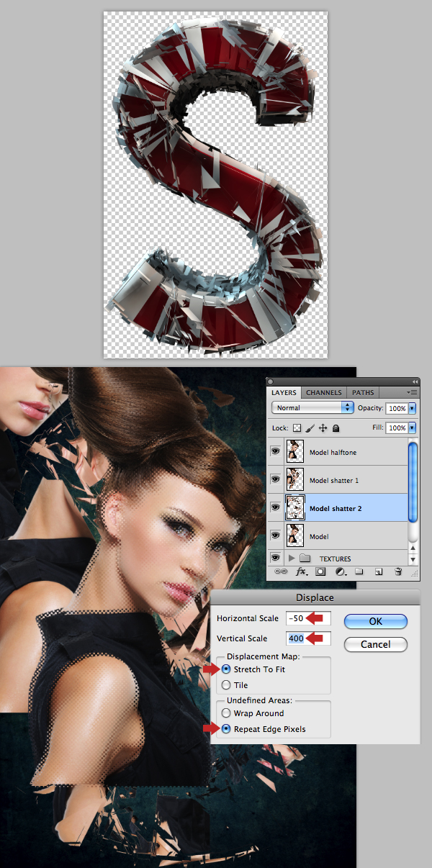Screen dimensions: 432x868
Task: Open the Layers panel options menu
Action: click(x=413, y=393)
